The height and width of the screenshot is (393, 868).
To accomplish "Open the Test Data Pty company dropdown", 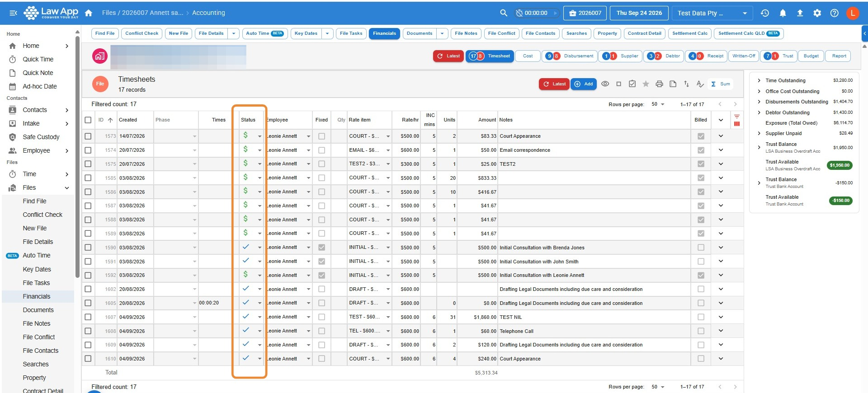I will tap(712, 13).
